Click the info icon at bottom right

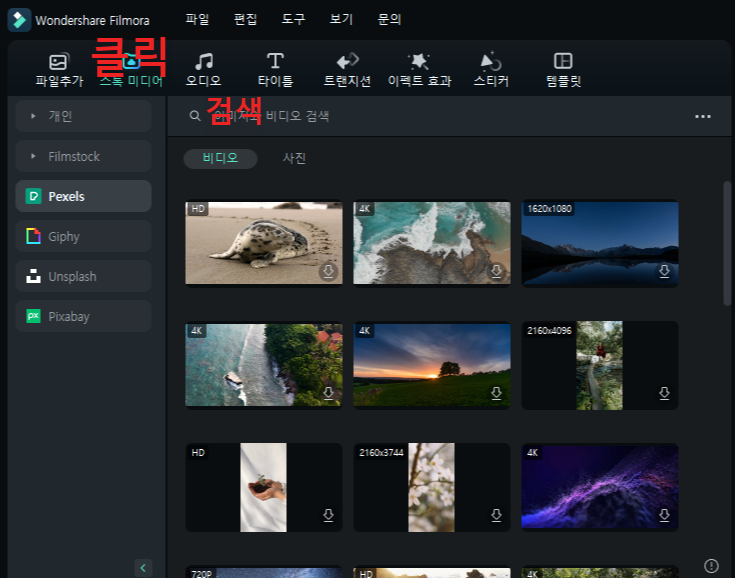(711, 566)
